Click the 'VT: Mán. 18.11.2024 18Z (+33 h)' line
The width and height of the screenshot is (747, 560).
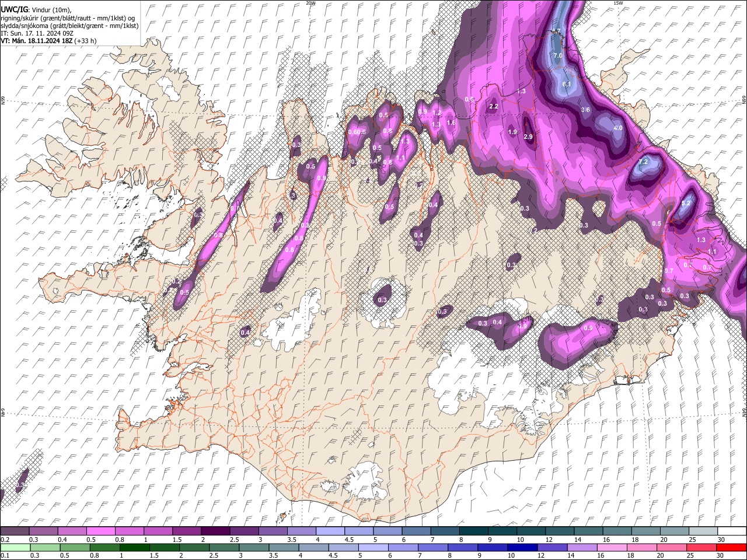click(48, 41)
